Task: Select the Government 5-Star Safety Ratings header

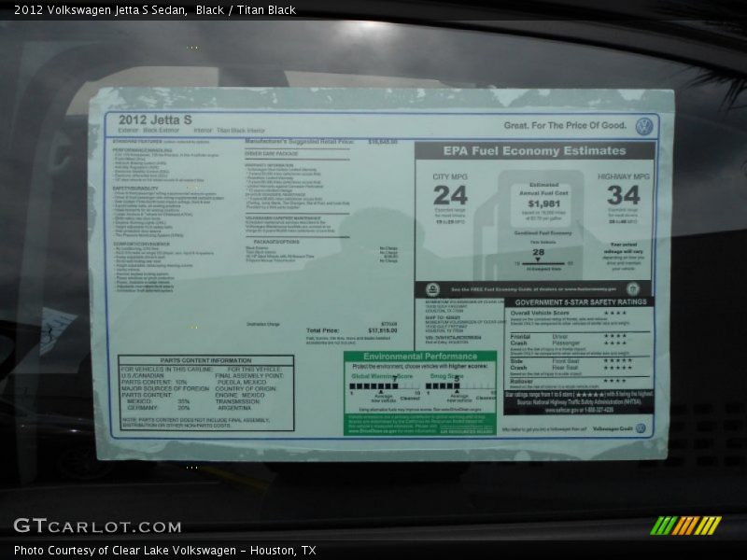Action: click(579, 302)
